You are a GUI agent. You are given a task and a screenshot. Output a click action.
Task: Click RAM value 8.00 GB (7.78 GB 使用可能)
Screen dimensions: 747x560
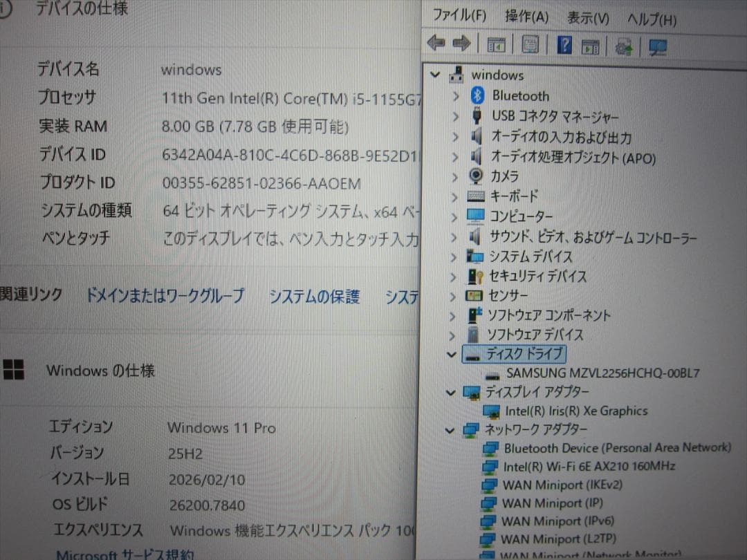[x=255, y=127]
